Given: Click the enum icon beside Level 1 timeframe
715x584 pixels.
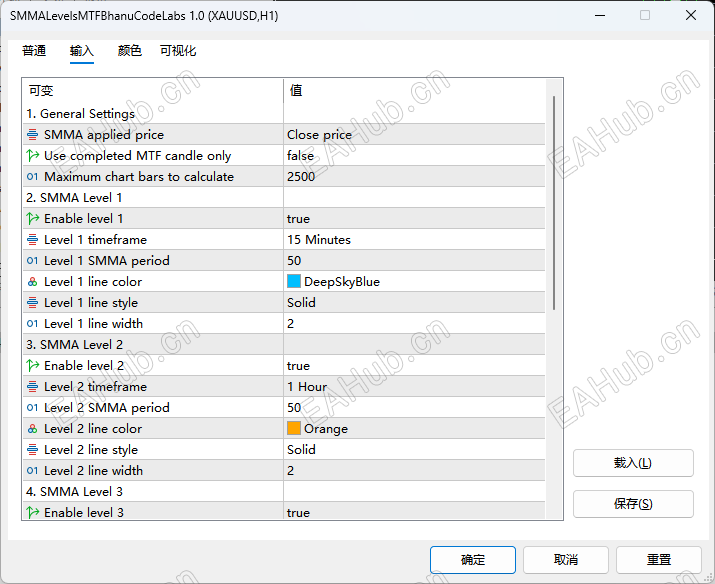Looking at the screenshot, I should [32, 240].
